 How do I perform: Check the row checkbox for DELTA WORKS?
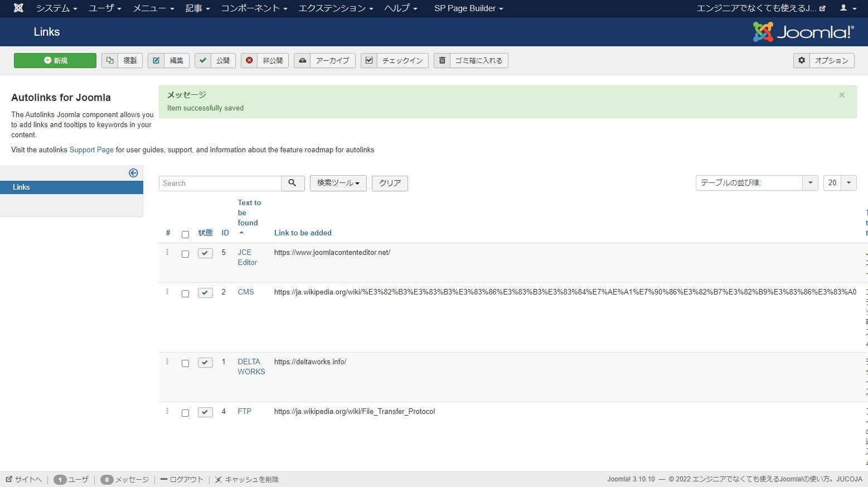tap(185, 363)
